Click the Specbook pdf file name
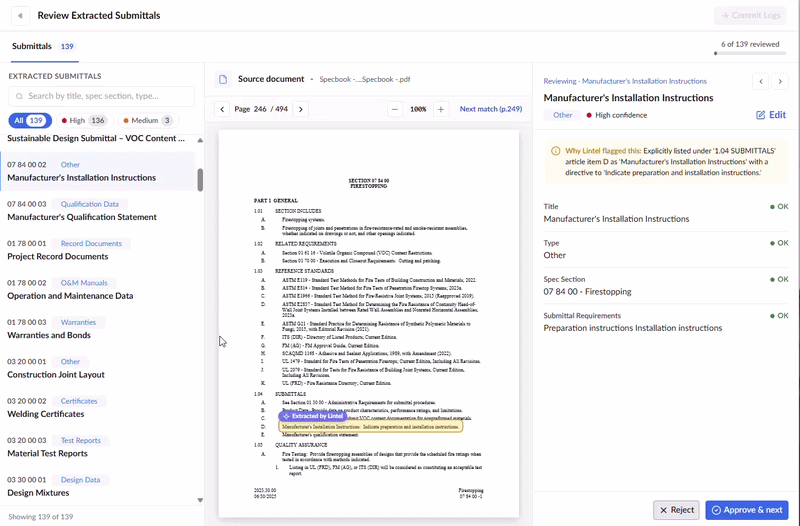The width and height of the screenshot is (800, 526). 365,79
